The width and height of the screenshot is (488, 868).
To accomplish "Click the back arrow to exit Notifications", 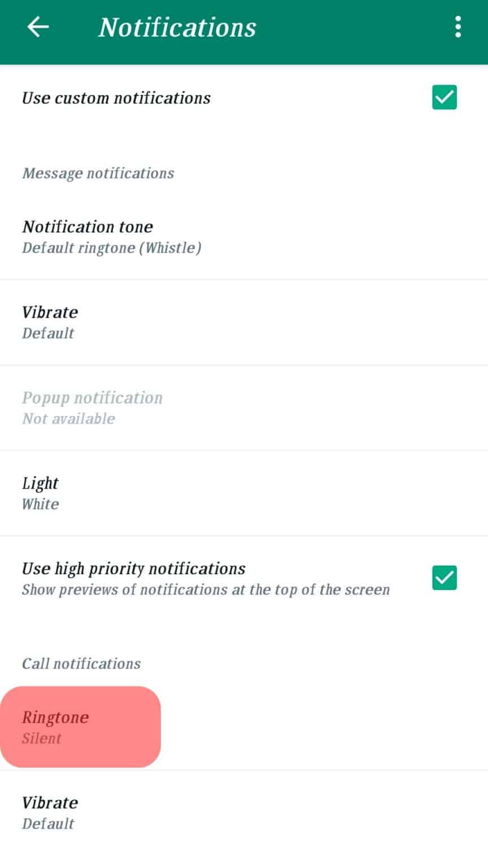I will [x=37, y=26].
